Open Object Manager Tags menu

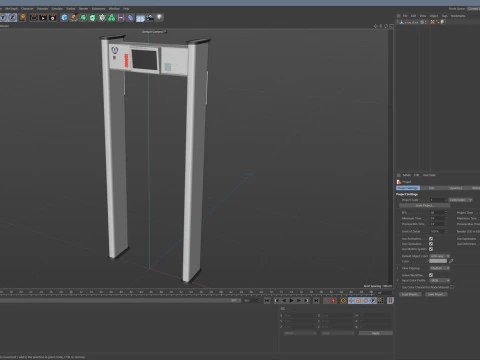[444, 16]
